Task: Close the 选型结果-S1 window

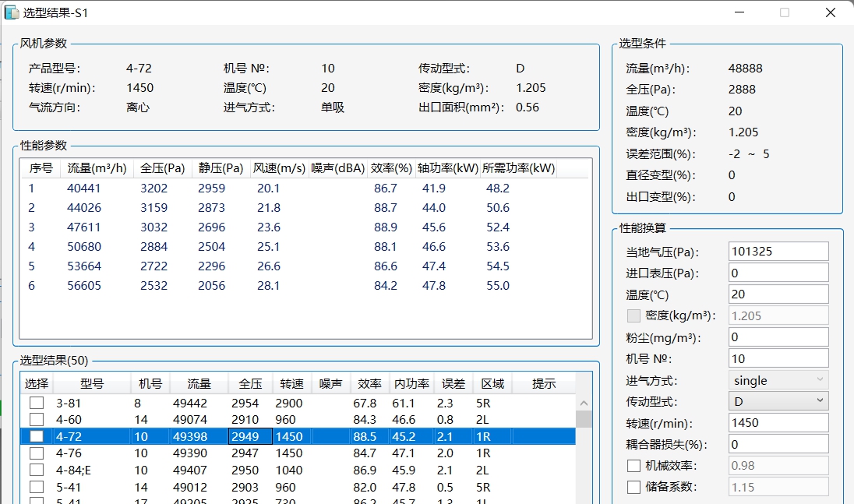Action: point(831,12)
